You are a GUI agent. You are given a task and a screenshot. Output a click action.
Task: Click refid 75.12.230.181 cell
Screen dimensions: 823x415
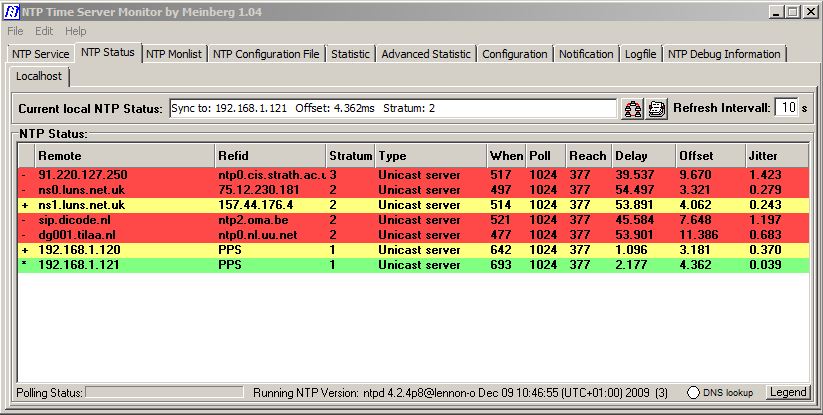(x=259, y=190)
